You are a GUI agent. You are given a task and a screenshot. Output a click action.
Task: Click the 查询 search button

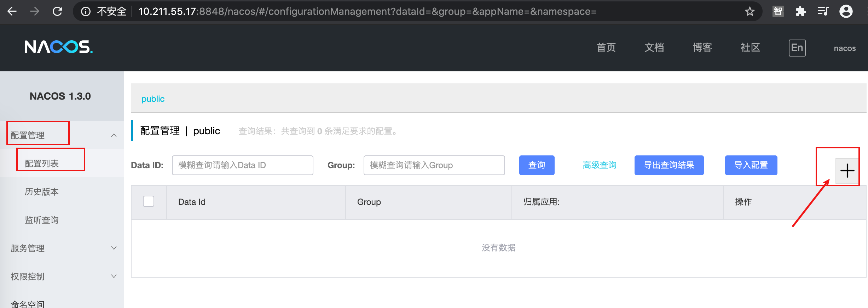[537, 165]
